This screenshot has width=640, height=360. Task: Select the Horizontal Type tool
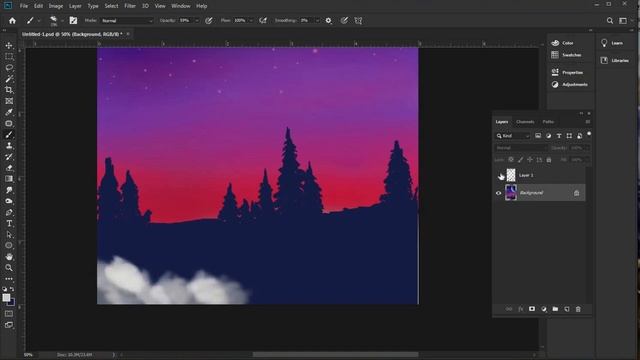(9, 223)
